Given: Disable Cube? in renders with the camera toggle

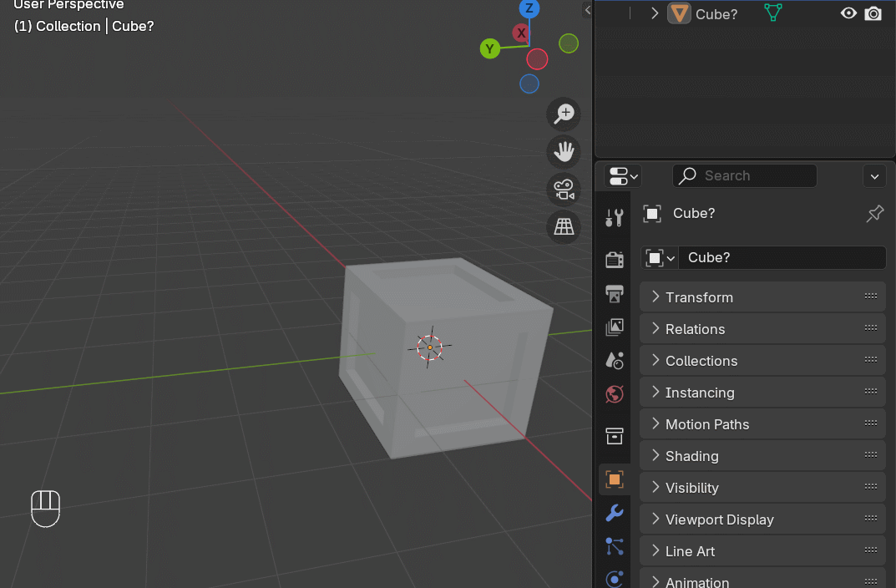Looking at the screenshot, I should [873, 13].
